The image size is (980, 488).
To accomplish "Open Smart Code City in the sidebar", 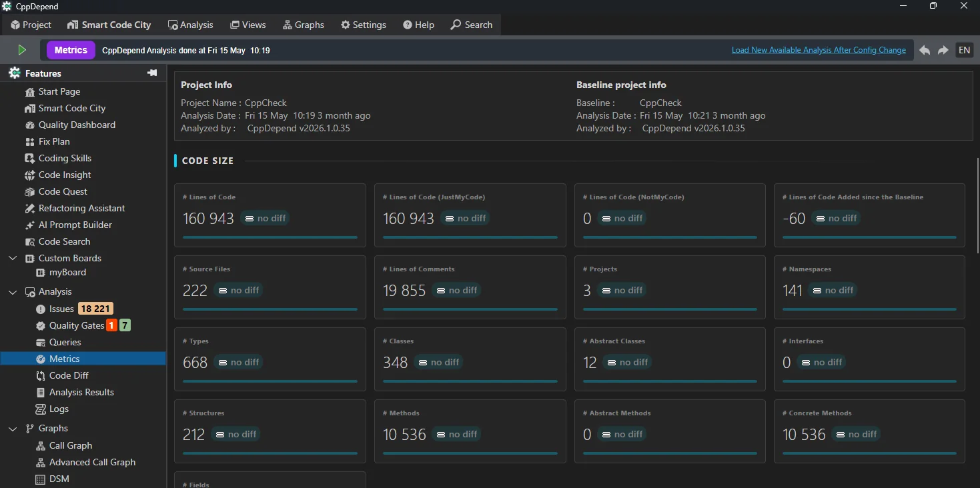I will pyautogui.click(x=72, y=108).
